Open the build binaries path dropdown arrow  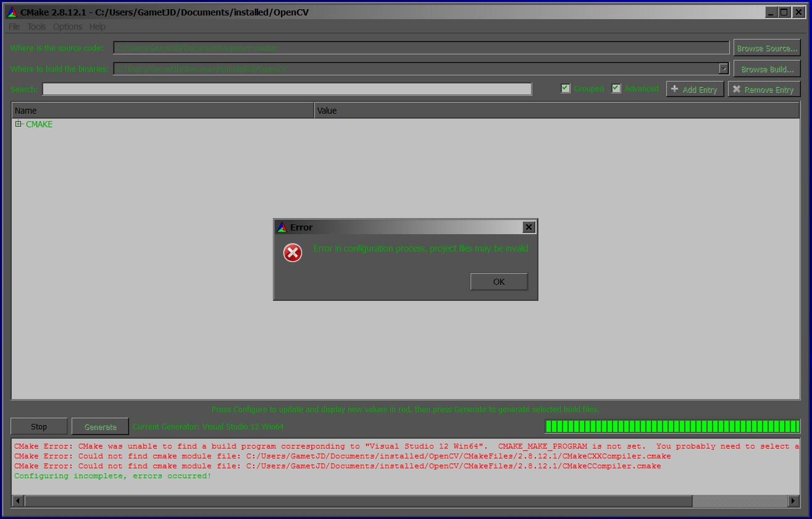(724, 69)
